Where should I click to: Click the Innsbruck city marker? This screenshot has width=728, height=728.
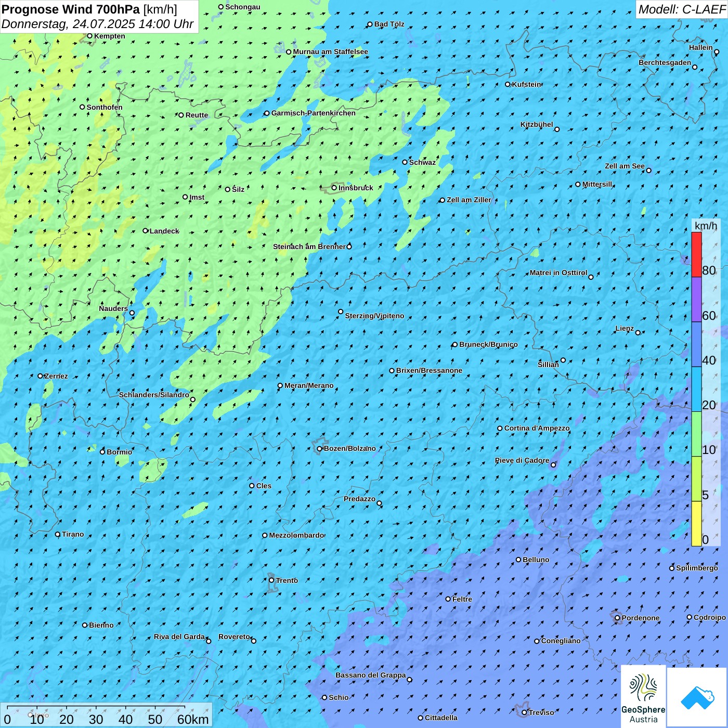click(x=334, y=188)
